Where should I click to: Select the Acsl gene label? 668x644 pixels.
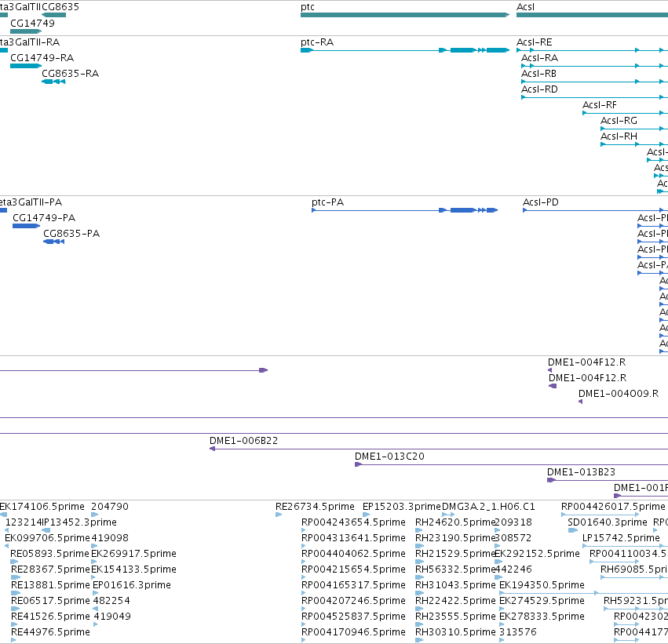click(x=525, y=7)
